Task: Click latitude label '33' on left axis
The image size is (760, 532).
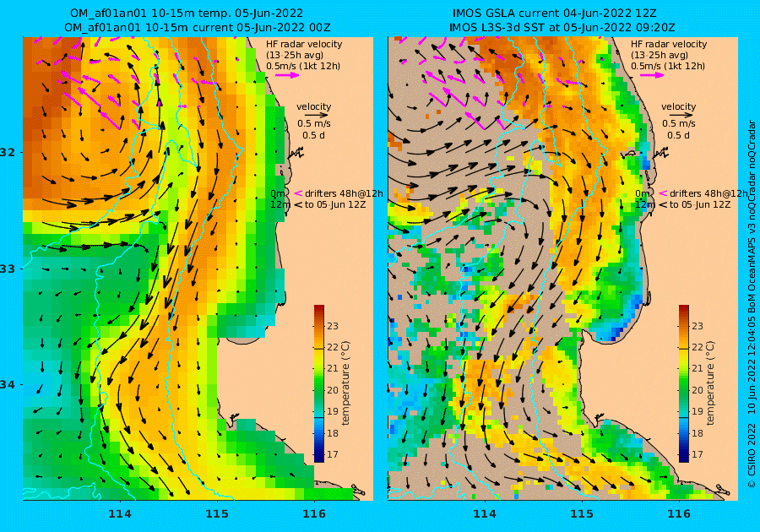Action: (8, 269)
